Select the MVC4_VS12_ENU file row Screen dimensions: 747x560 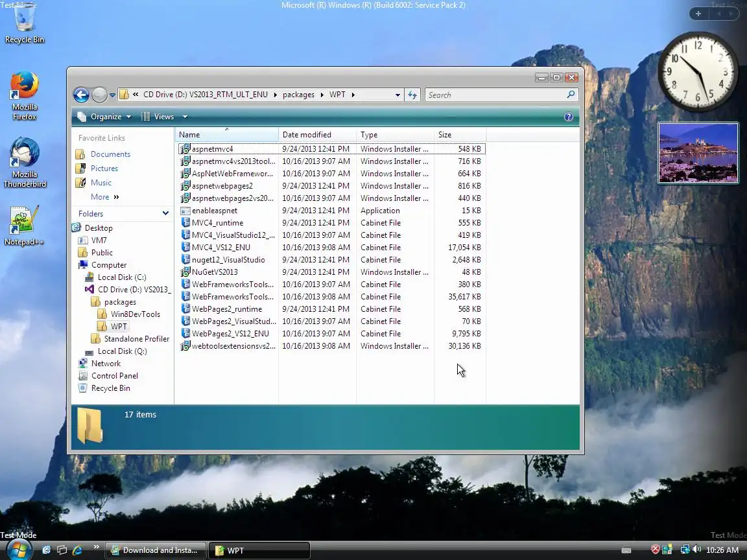point(331,247)
